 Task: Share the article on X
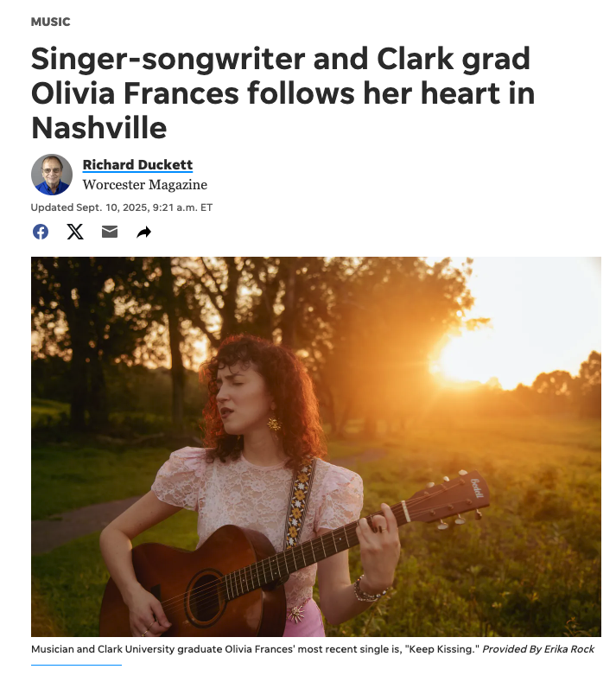[x=75, y=232]
